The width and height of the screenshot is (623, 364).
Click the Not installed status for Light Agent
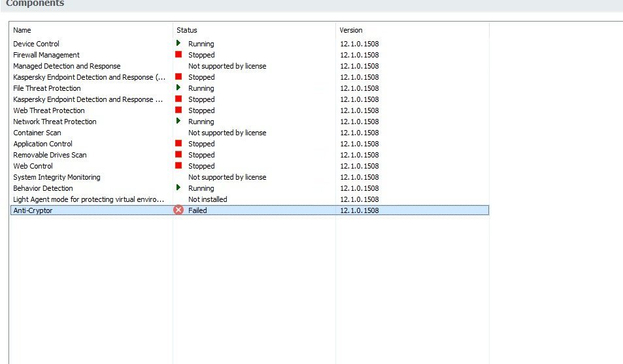pyautogui.click(x=207, y=199)
